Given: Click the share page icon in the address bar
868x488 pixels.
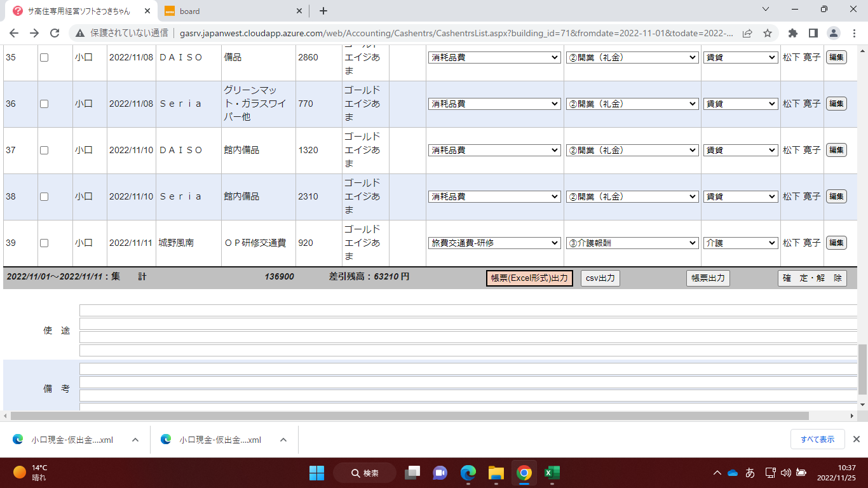Looking at the screenshot, I should click(748, 33).
